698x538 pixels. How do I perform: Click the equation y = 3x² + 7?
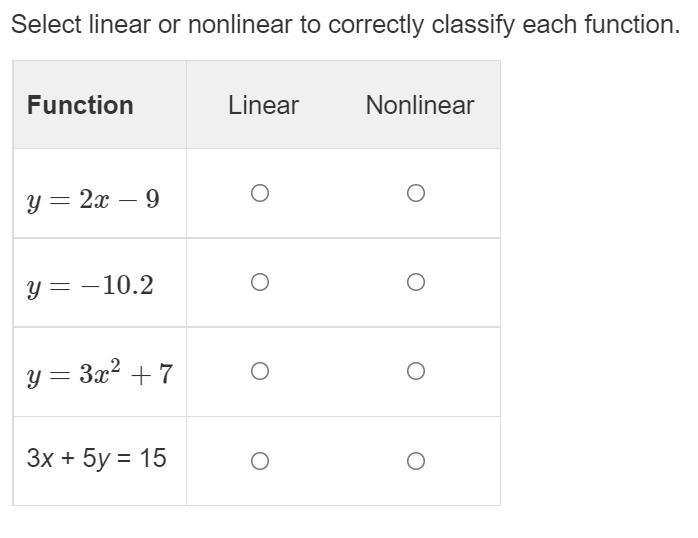click(x=99, y=374)
